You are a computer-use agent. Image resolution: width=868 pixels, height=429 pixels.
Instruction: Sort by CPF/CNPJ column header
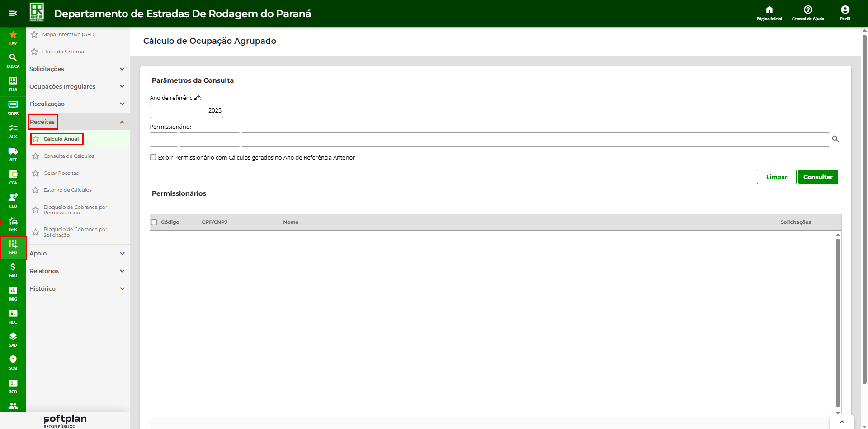214,222
